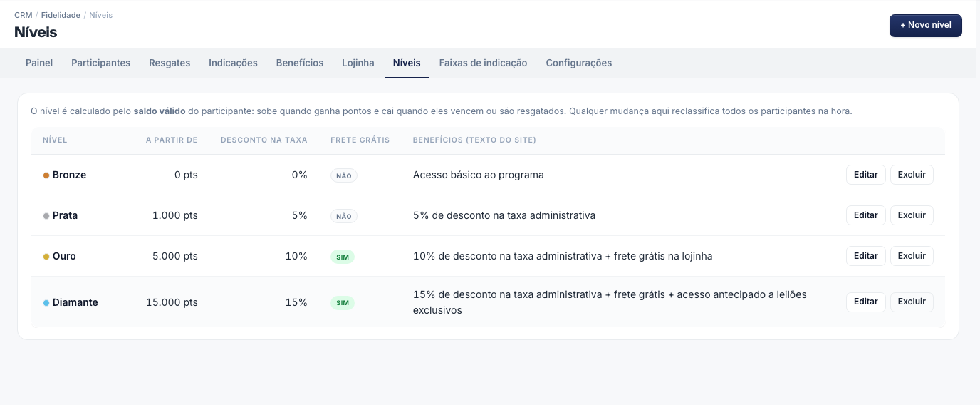
Task: Click the Prata gray color dot
Action: (46, 216)
